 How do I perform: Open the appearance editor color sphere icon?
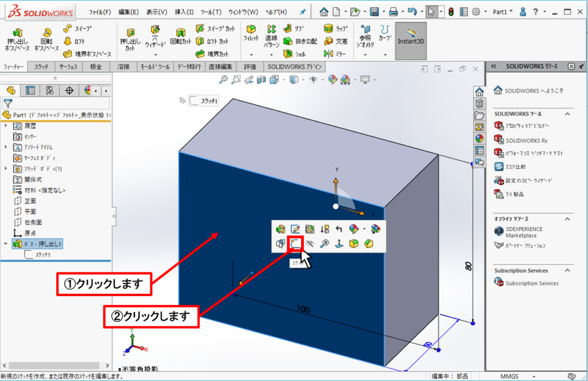[353, 229]
